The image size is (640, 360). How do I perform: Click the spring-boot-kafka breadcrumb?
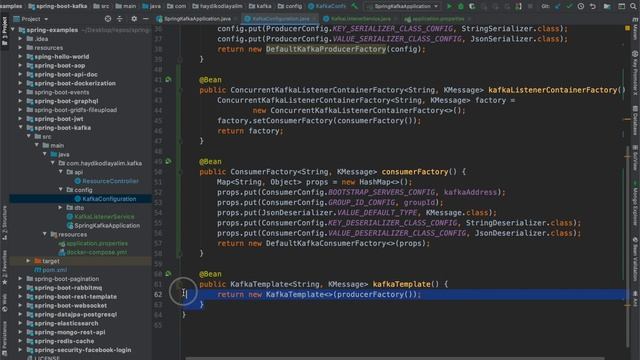(x=59, y=6)
